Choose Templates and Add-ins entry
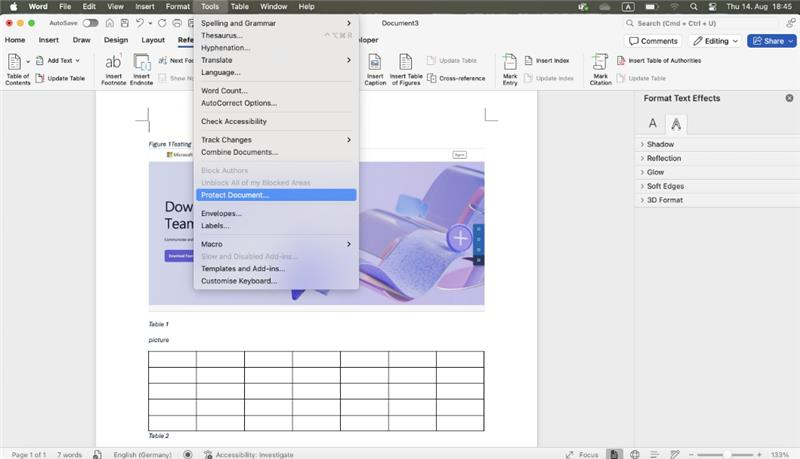Image resolution: width=800 pixels, height=459 pixels. [276, 269]
